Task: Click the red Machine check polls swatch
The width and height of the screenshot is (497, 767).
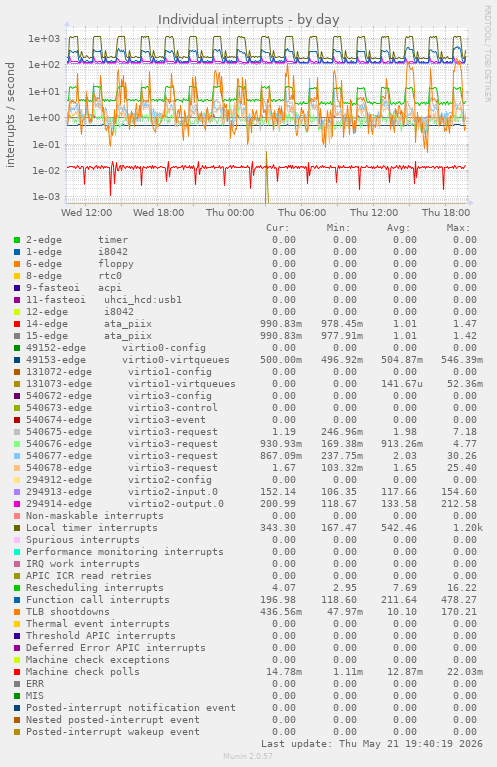Action: pyautogui.click(x=17, y=672)
